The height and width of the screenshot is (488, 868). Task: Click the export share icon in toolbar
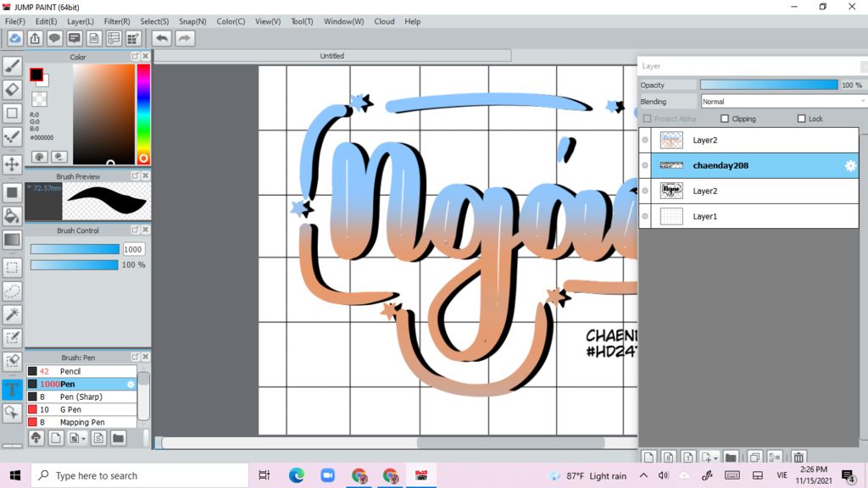35,38
